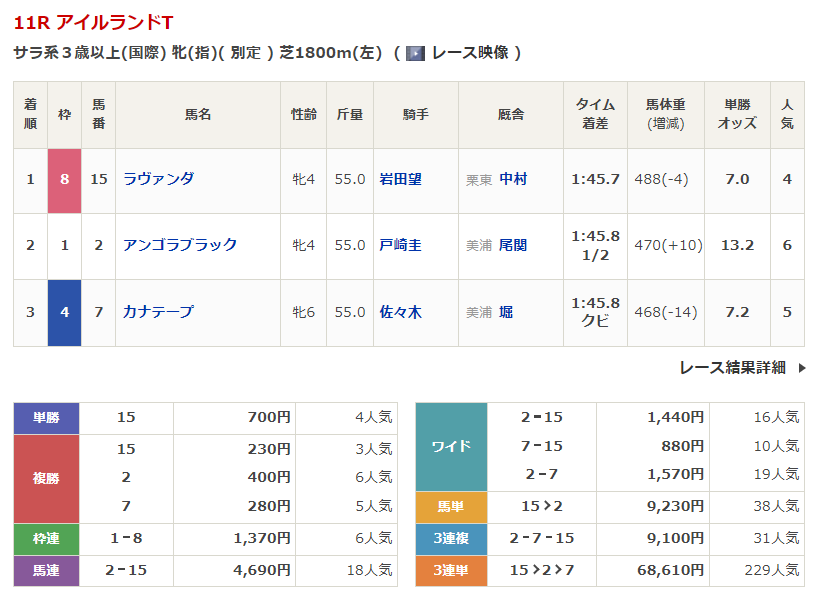Image resolution: width=819 pixels, height=595 pixels.
Task: View jockey 佐々木 page
Action: click(x=400, y=312)
